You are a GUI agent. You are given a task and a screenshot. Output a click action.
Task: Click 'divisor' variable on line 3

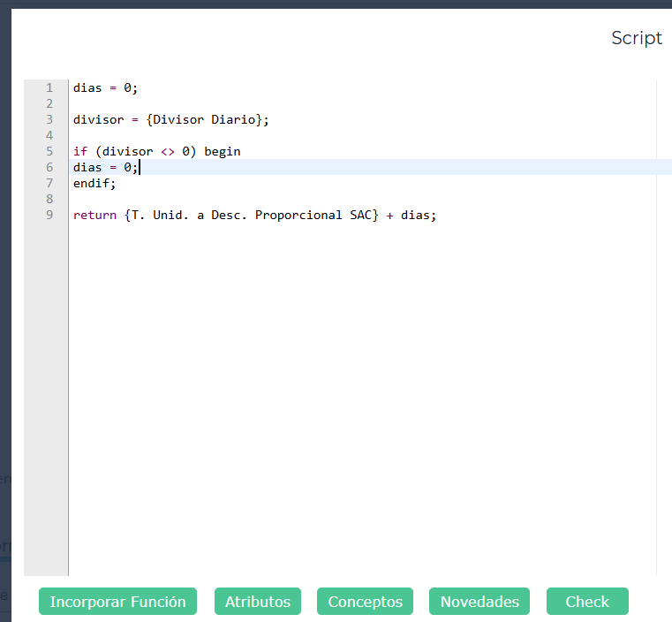(99, 120)
